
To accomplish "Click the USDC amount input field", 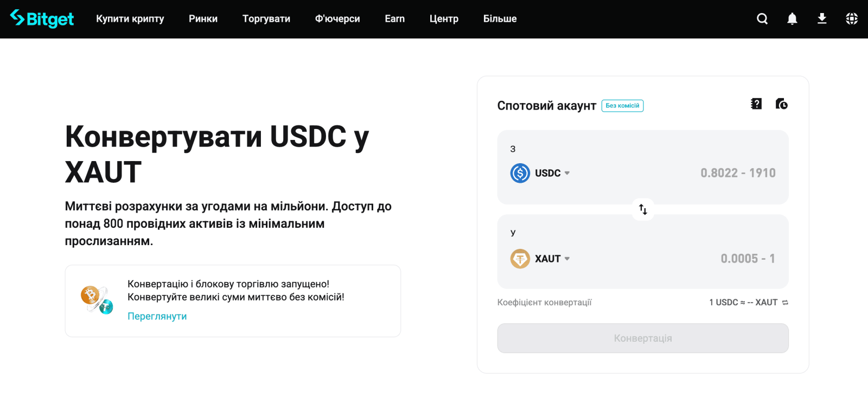I will (x=705, y=173).
